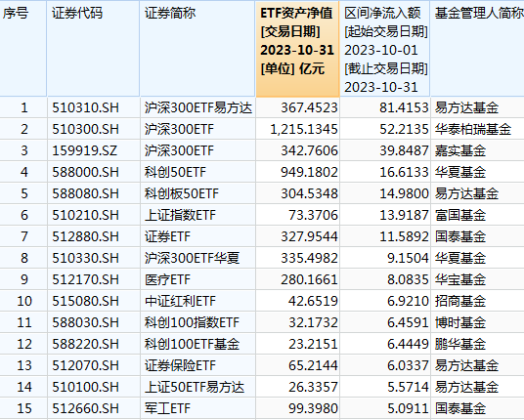Select net inflow value 14.9800
The height and width of the screenshot is (420, 524).
tap(404, 193)
